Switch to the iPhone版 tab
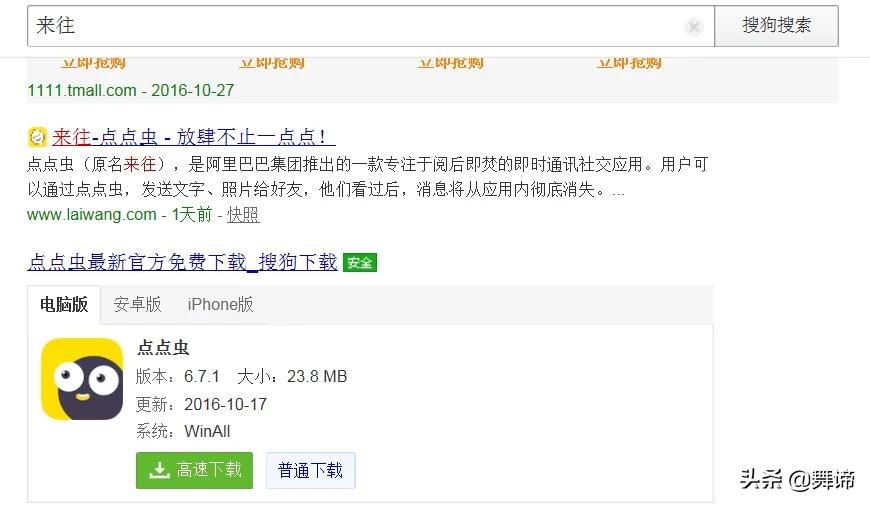This screenshot has height=505, width=870. [220, 304]
